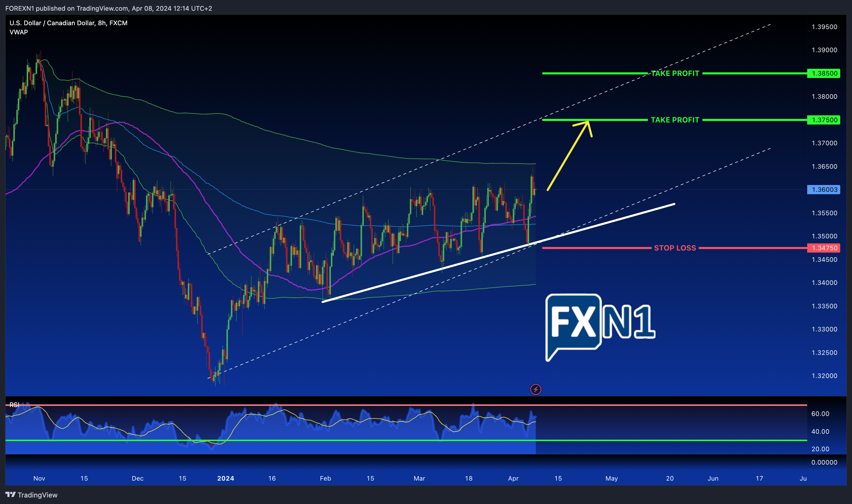Click the 18 date label in March
Viewport: 852px width, 504px height.
point(469,478)
